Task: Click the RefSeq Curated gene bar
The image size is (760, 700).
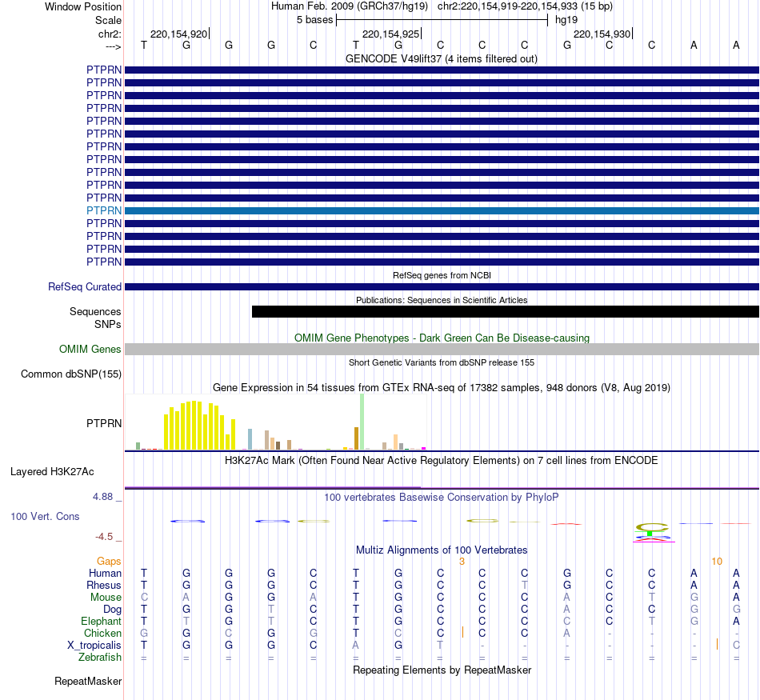Action: pyautogui.click(x=442, y=287)
